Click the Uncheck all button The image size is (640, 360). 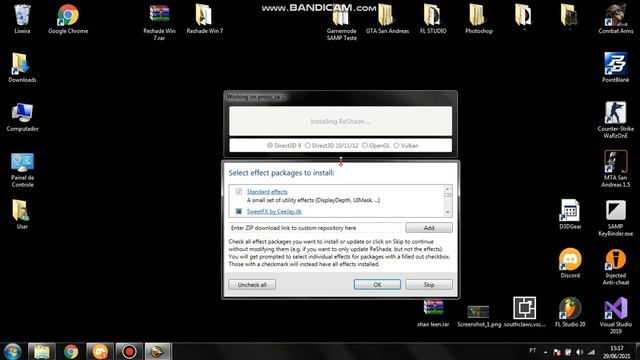pos(252,284)
